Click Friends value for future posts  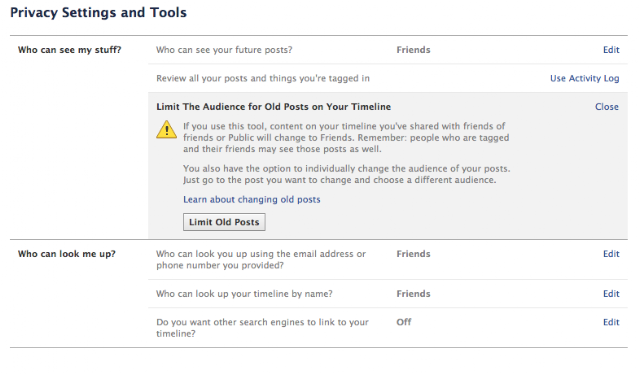[413, 50]
